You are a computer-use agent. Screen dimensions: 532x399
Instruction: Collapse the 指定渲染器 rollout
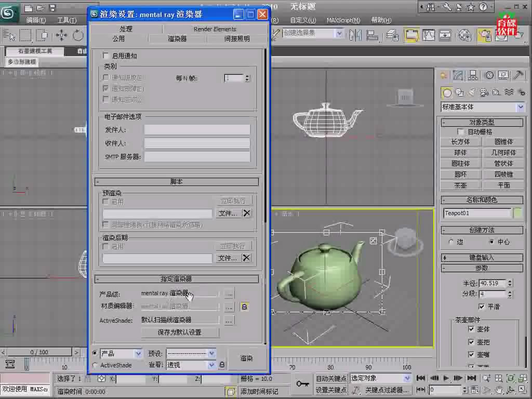click(x=177, y=279)
